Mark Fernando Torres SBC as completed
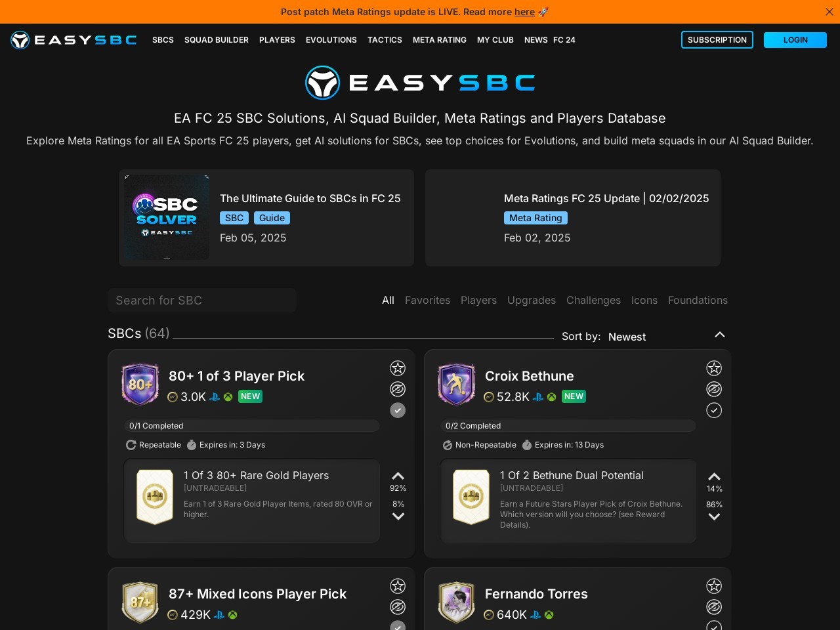This screenshot has height=630, width=840. click(714, 625)
